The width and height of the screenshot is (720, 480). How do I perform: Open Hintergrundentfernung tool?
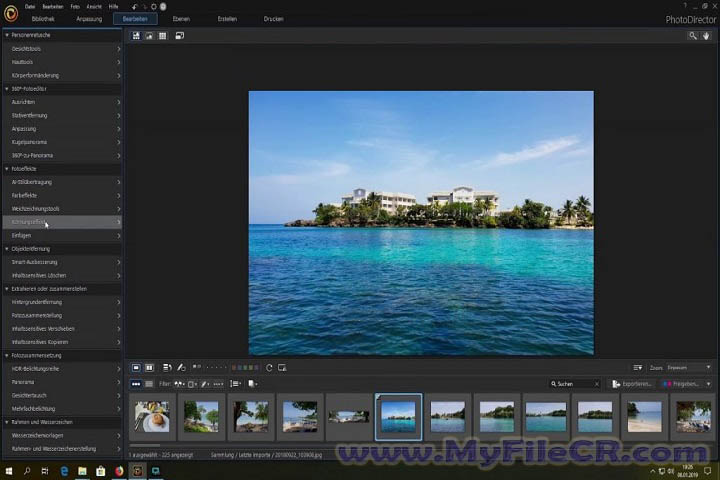point(62,302)
